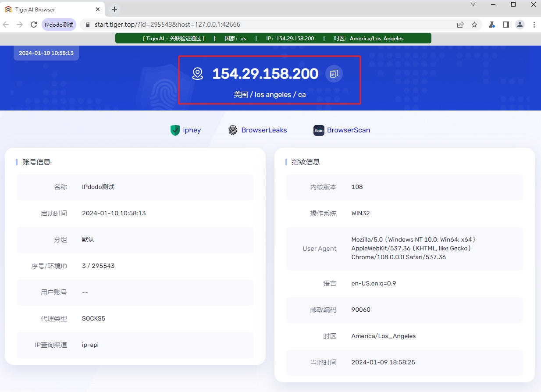Click the split-screen view toggle
The image size is (541, 392).
click(505, 25)
